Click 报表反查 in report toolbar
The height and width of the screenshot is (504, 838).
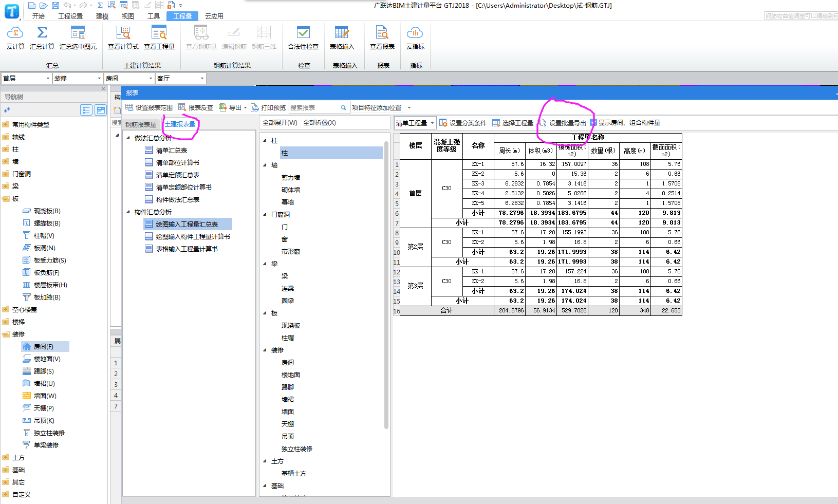click(x=196, y=108)
